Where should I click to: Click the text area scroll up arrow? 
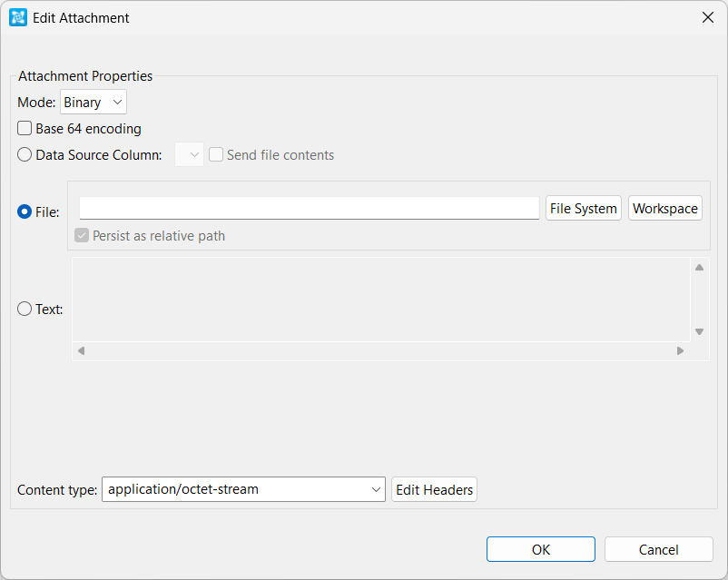[x=699, y=268]
